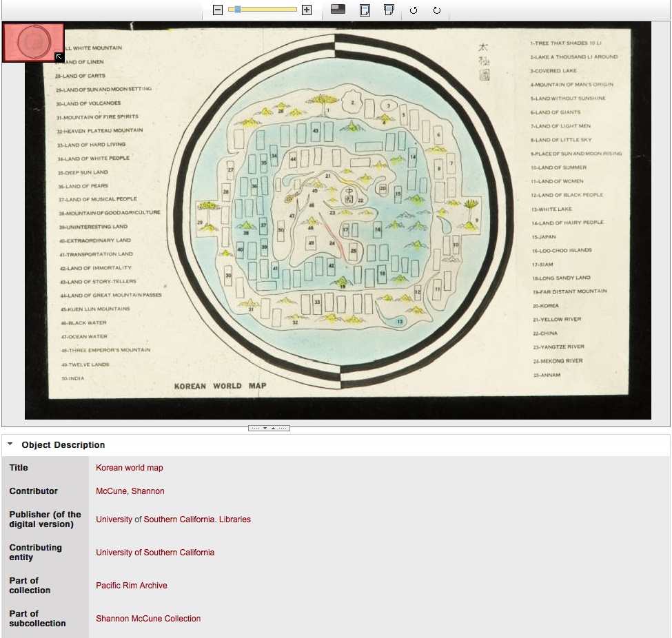Click the viewer pane resize handle
Viewport: 672px width, 638px height.
click(x=269, y=428)
